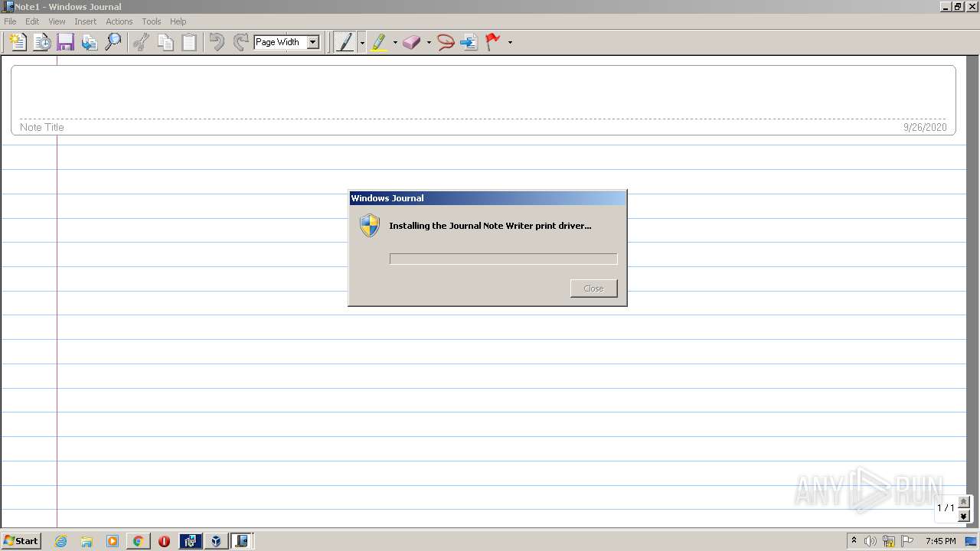Screen dimensions: 980x551
Task: Open the File menu
Action: (10, 21)
